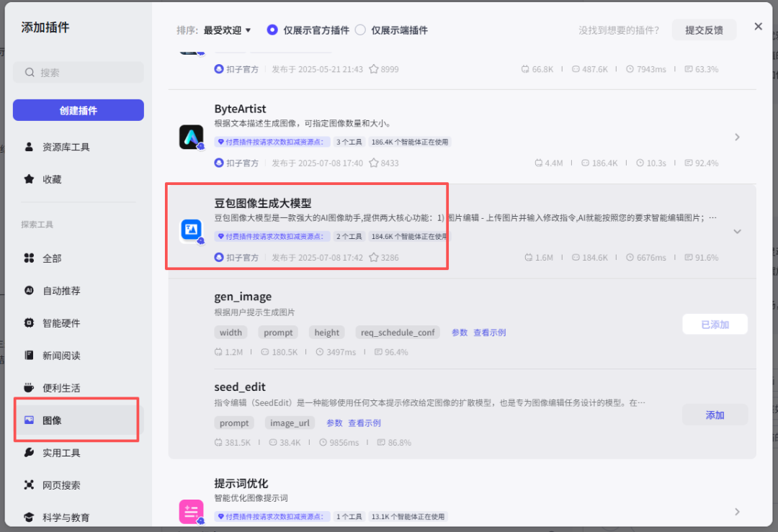Click the 创建插件 button
Screen dimensions: 778x532
pos(79,110)
